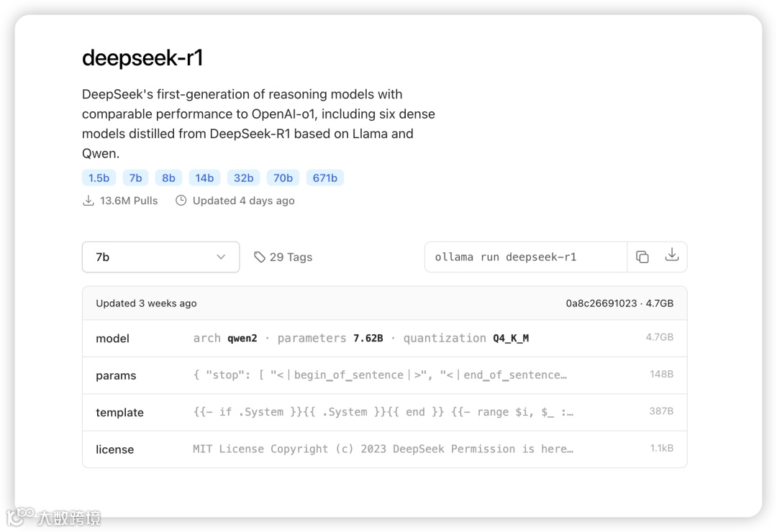The height and width of the screenshot is (532, 777).
Task: Select the 671b size tag
Action: 324,178
